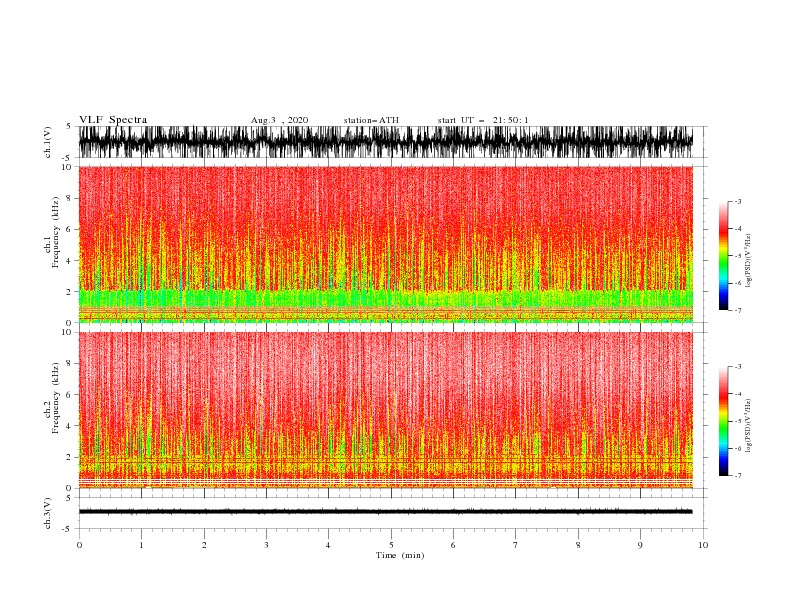This screenshot has width=792, height=612.
Task: Click time axis tick label "3"
Action: pyautogui.click(x=266, y=545)
